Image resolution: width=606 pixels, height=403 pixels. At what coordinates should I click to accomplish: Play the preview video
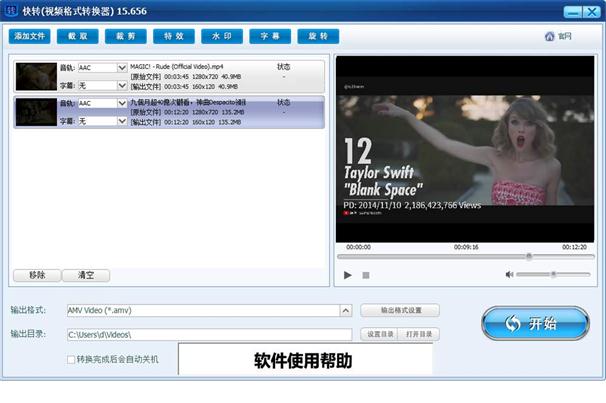click(348, 275)
